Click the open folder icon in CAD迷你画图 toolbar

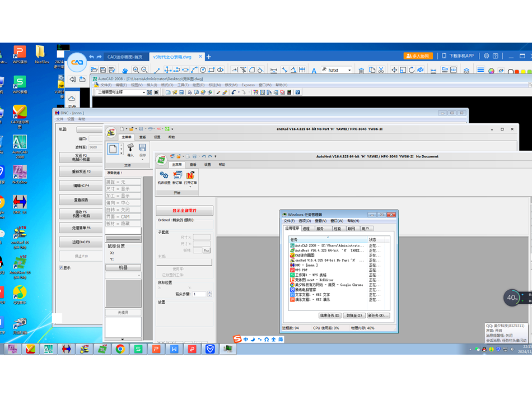(94, 70)
